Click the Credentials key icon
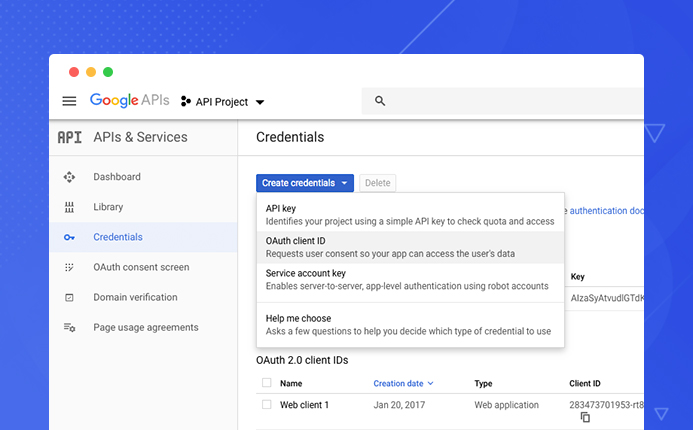This screenshot has height=430, width=693. coord(69,237)
